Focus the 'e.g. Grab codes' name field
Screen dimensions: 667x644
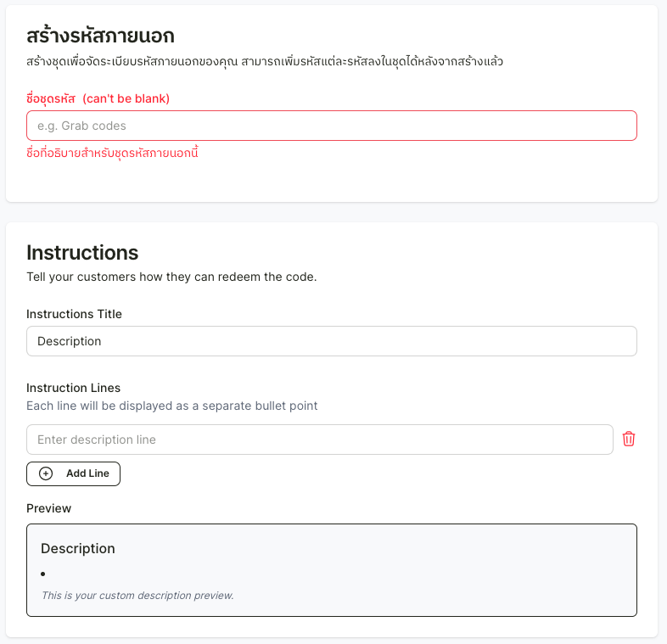coord(331,126)
